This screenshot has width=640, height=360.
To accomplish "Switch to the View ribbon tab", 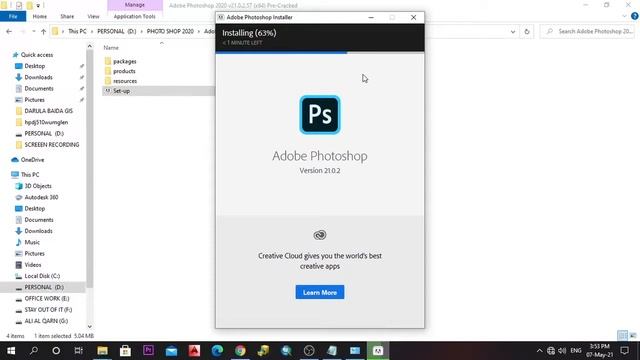I will (93, 16).
